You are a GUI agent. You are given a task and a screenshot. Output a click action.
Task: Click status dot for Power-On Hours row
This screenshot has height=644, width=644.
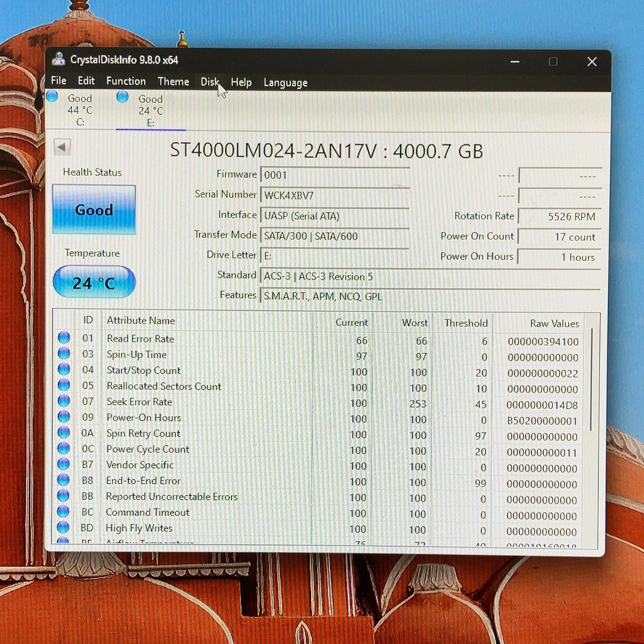point(64,416)
